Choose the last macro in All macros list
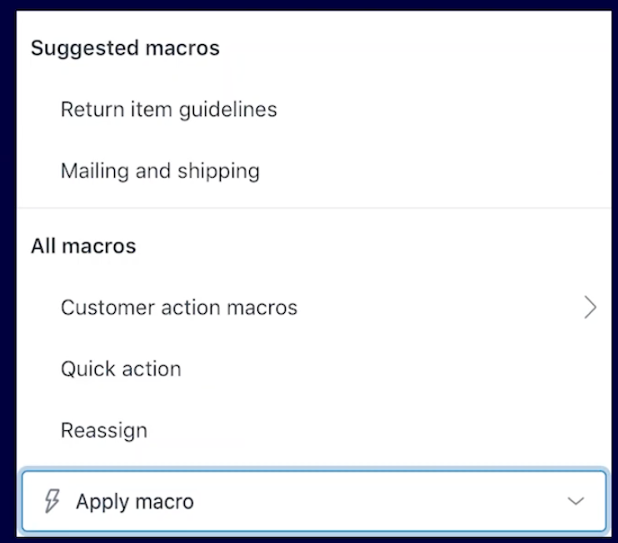This screenshot has height=543, width=618. tap(314, 430)
